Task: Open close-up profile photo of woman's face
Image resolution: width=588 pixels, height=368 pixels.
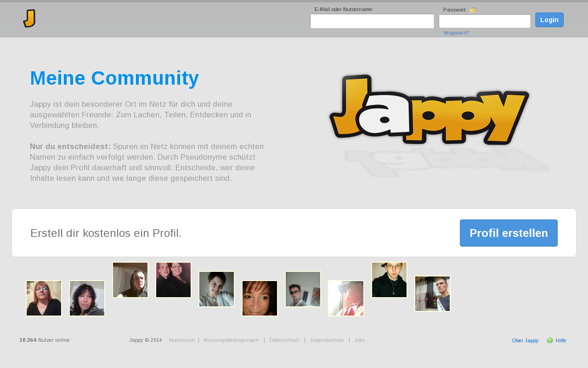Action: (260, 299)
